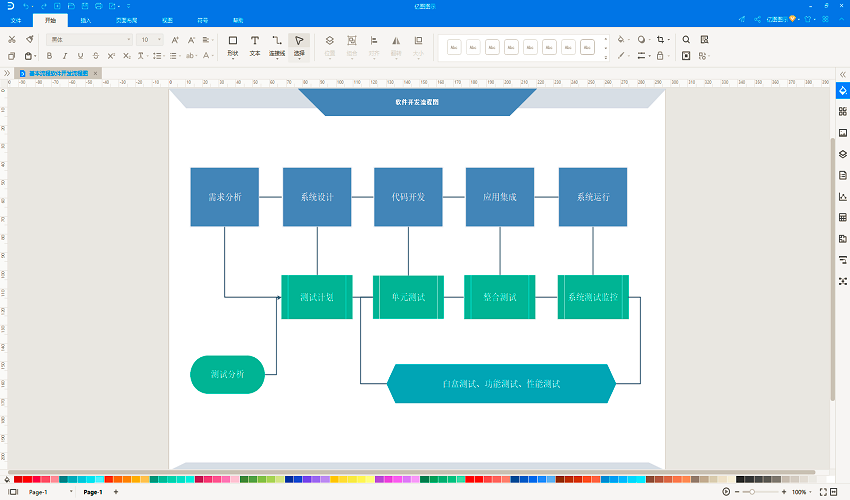Viewport: 850px width, 500px height.
Task: Close the flowchart document tab
Action: [x=95, y=73]
